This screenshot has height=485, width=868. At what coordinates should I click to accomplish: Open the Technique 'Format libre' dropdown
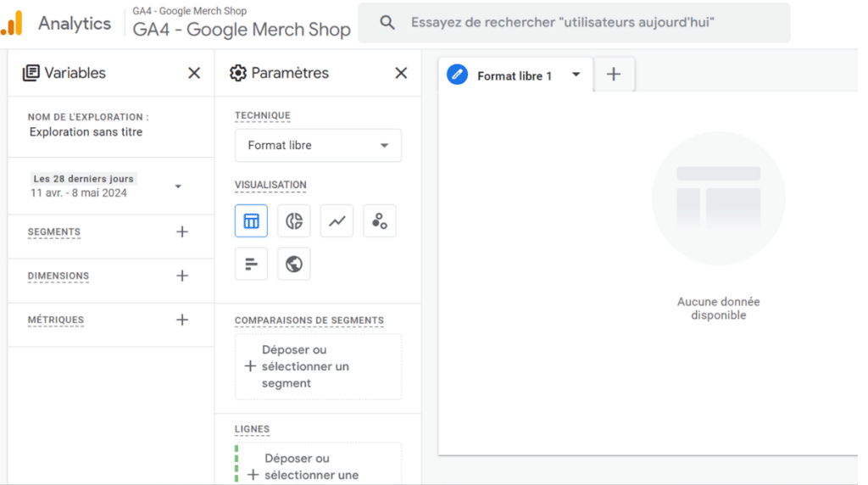point(318,146)
